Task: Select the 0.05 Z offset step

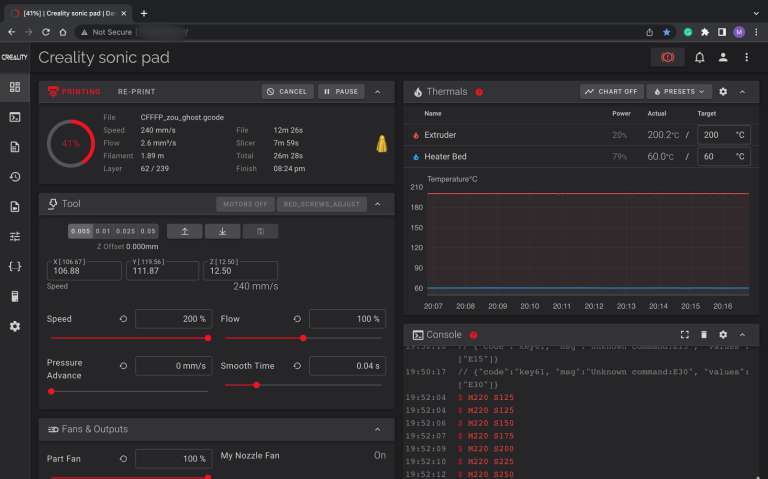Action: [x=148, y=231]
